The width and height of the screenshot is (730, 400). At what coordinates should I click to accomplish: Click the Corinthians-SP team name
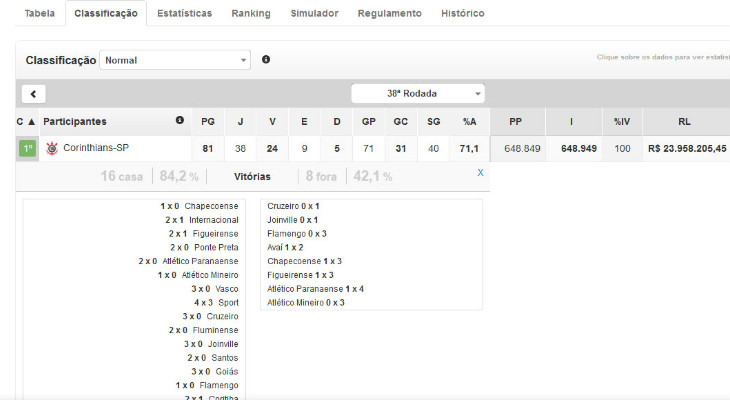pyautogui.click(x=96, y=149)
